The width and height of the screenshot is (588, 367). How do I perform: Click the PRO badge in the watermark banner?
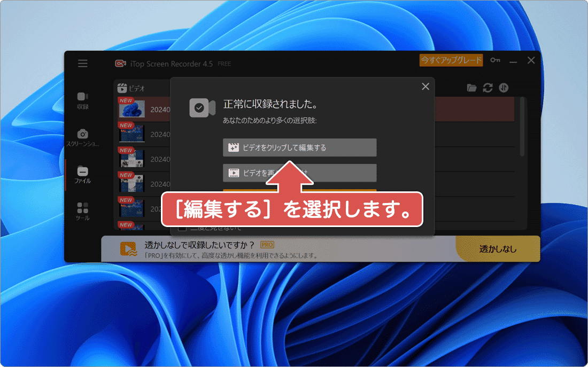266,244
